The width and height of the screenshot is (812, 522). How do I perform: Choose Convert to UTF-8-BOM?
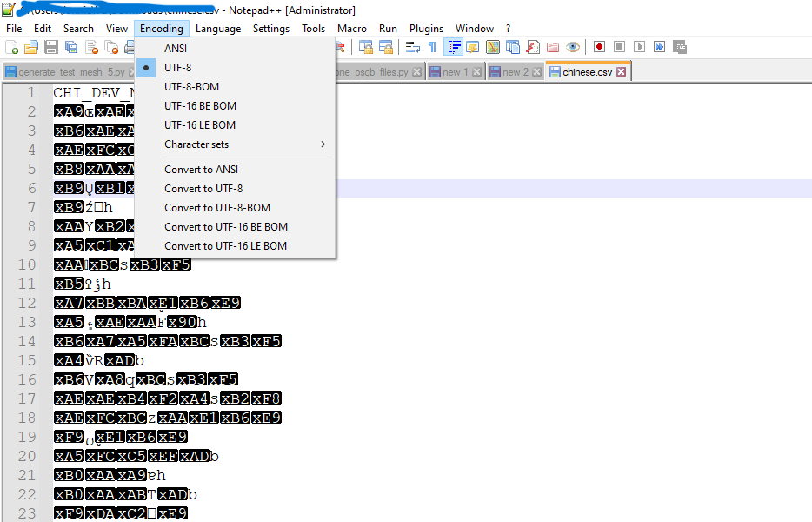coord(235,208)
